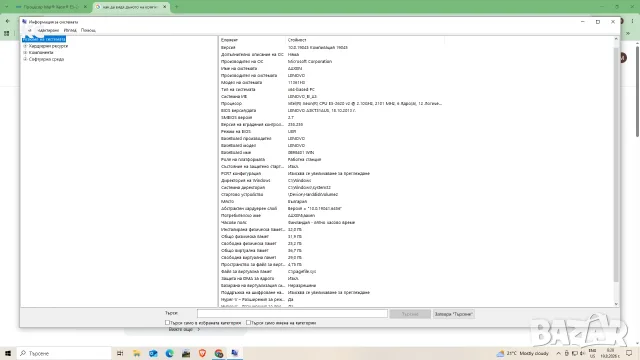This screenshot has width=640, height=360.
Task: Click the Затвори 'Търсене' button
Action: coord(453,314)
